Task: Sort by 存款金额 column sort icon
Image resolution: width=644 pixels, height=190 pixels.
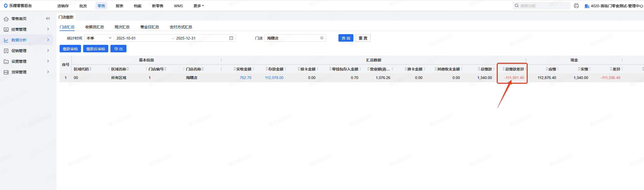Action: point(267,69)
